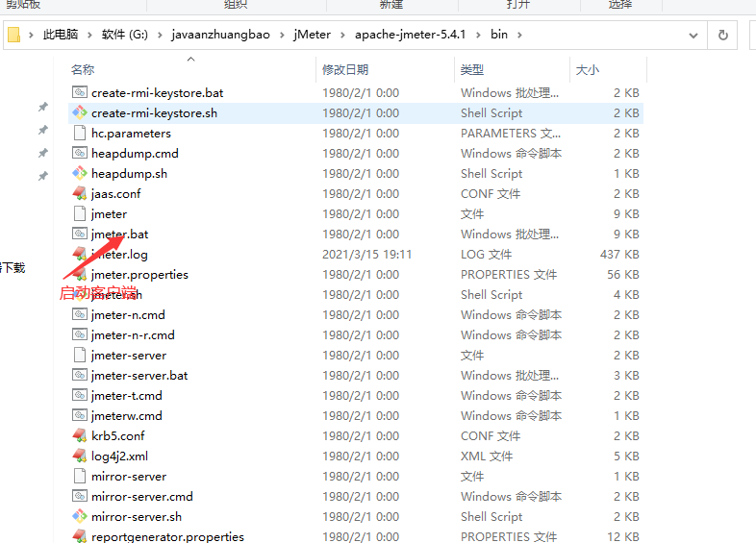This screenshot has height=543, width=756.
Task: Select the jmeter.bat batch file icon
Action: (80, 234)
